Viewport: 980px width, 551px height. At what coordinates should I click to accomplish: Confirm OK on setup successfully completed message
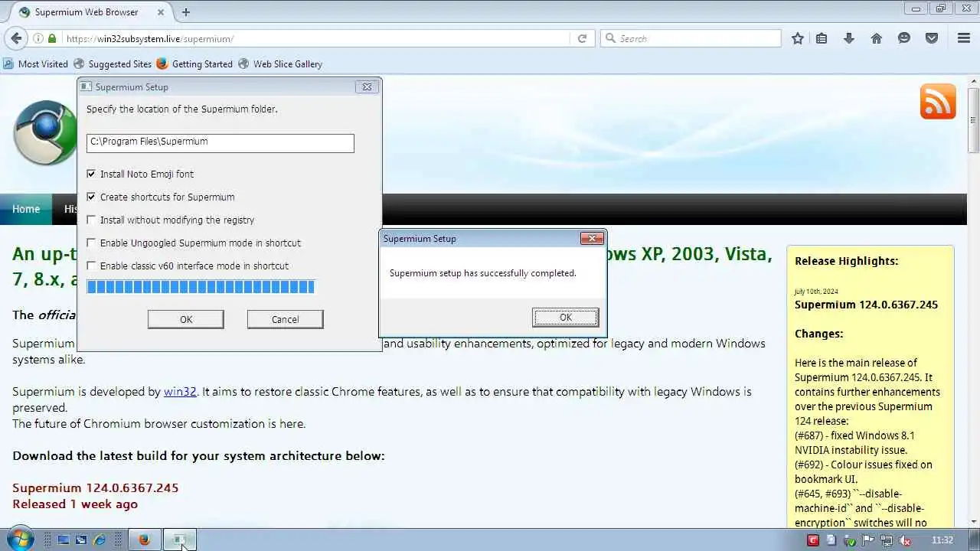point(565,318)
